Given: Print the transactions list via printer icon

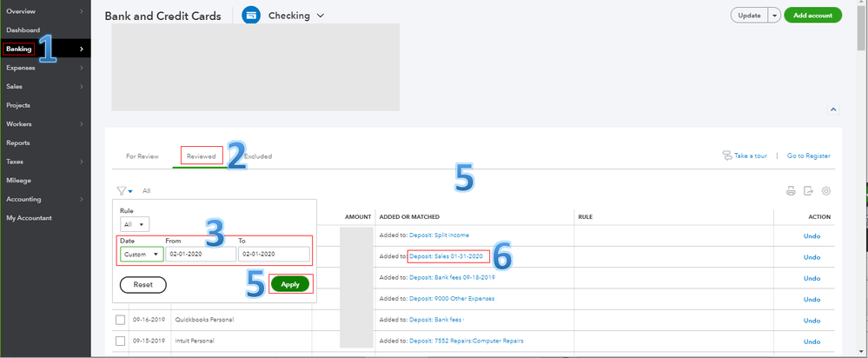Looking at the screenshot, I should coord(791,191).
